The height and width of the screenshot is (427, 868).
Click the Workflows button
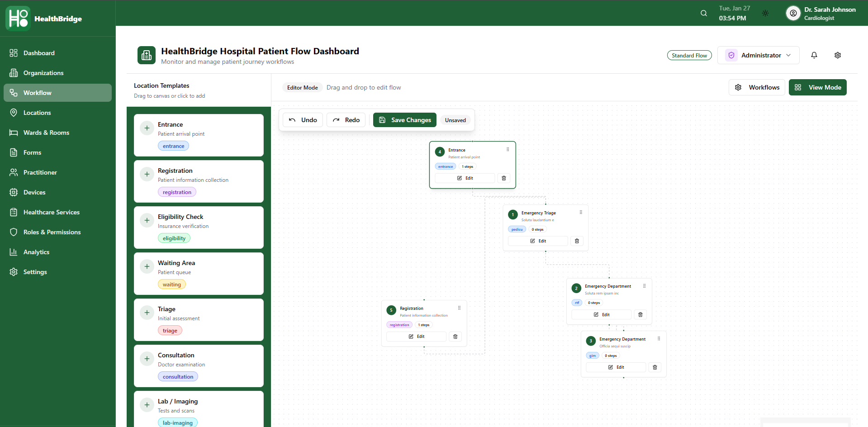tap(757, 87)
